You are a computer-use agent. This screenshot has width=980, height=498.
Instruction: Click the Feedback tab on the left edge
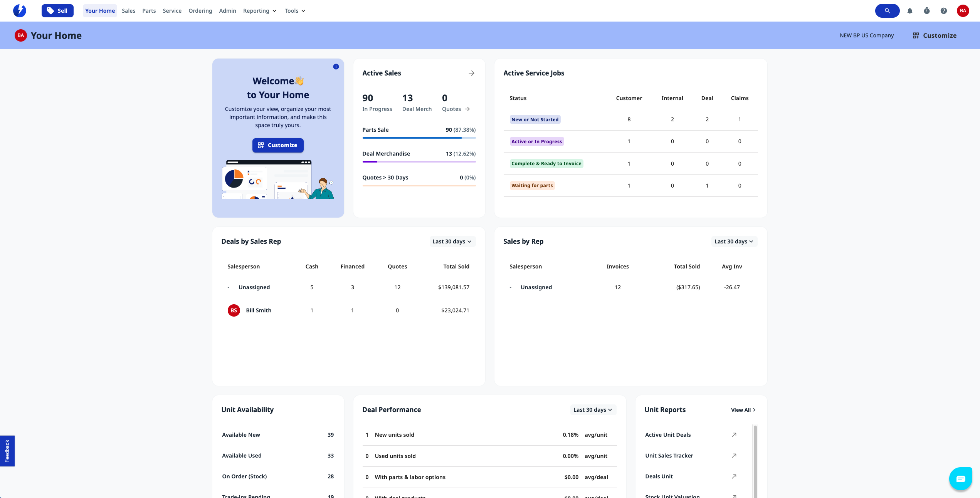click(7, 451)
